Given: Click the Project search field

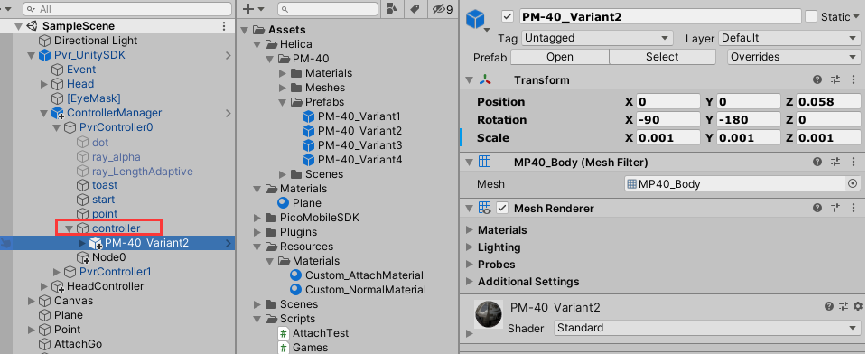Looking at the screenshot, I should [327, 9].
